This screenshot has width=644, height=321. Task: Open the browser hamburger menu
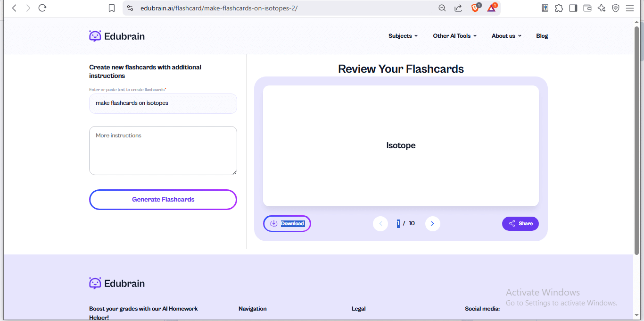629,8
